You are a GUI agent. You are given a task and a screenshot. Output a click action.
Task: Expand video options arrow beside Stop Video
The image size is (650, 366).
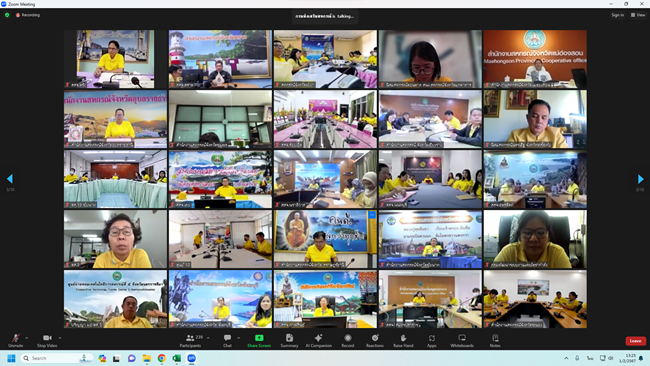(x=60, y=338)
